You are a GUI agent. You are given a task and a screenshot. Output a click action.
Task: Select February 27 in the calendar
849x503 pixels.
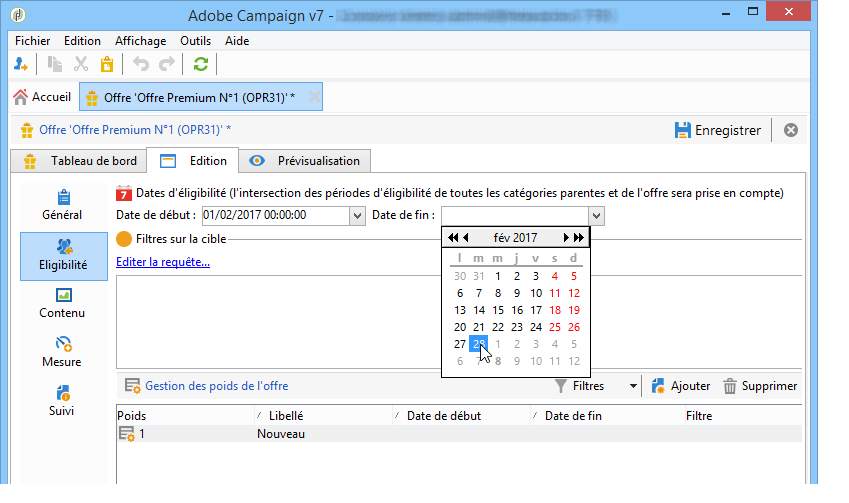[460, 344]
